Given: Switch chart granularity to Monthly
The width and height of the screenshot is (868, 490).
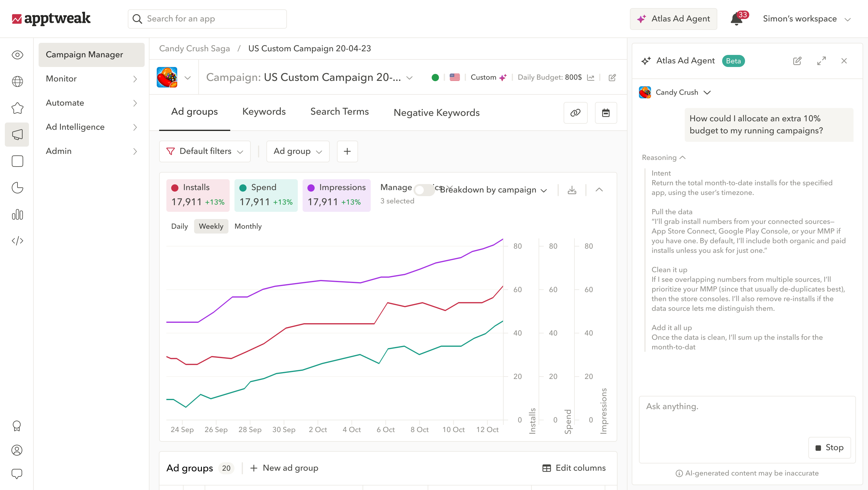Looking at the screenshot, I should pyautogui.click(x=248, y=226).
